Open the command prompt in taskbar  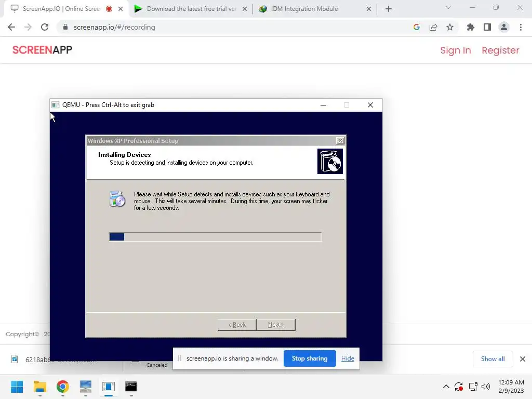(131, 387)
